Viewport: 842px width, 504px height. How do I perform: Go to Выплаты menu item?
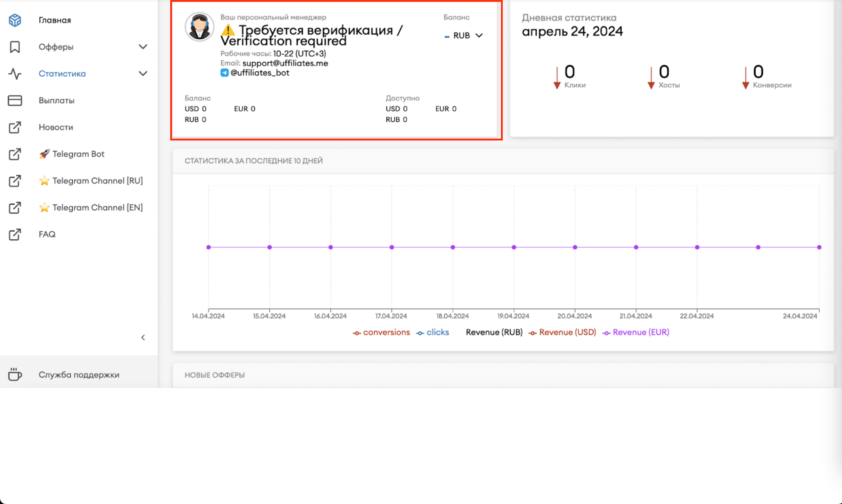(56, 101)
